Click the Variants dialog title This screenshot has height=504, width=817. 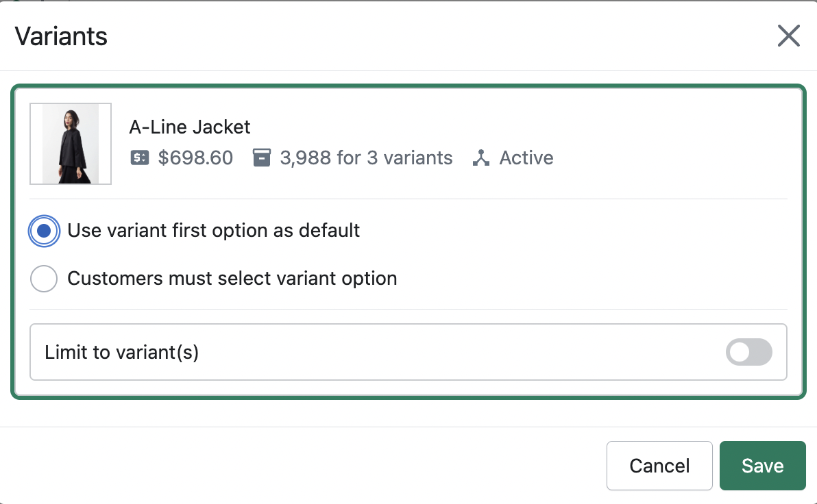pyautogui.click(x=61, y=36)
